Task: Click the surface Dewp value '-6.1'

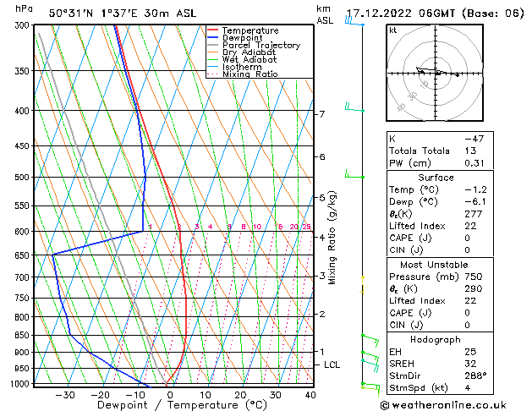Action: (475, 202)
